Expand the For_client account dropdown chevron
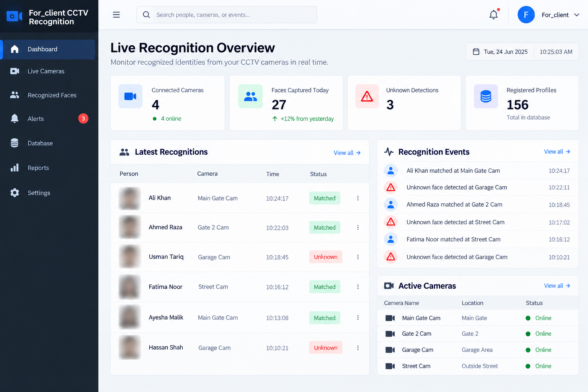This screenshot has height=392, width=588. 577,15
